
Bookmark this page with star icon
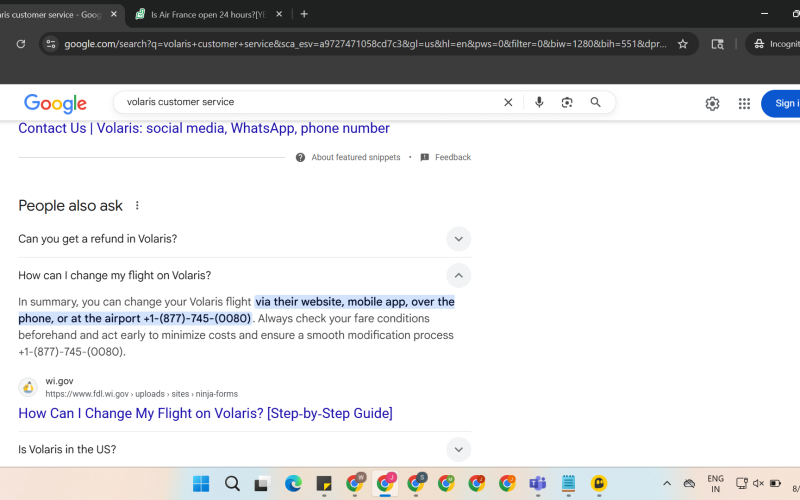[x=683, y=44]
